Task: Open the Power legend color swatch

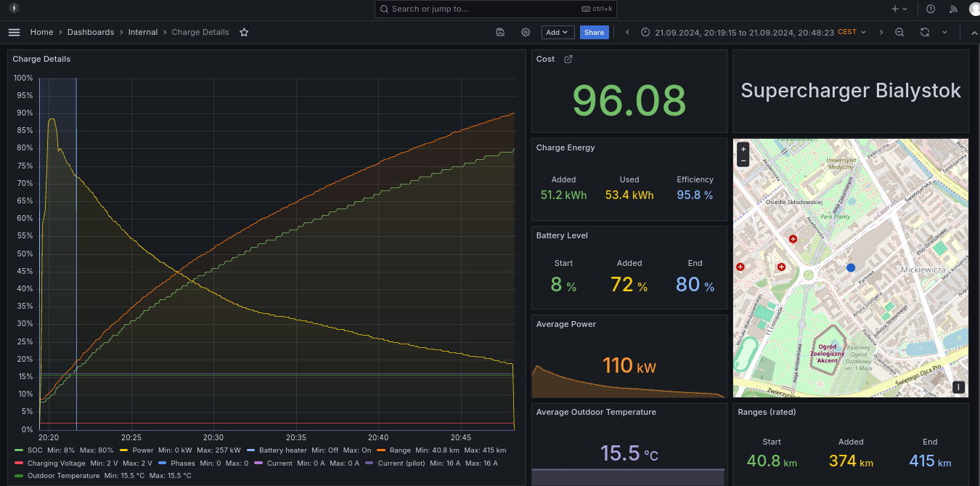Action: tap(124, 450)
